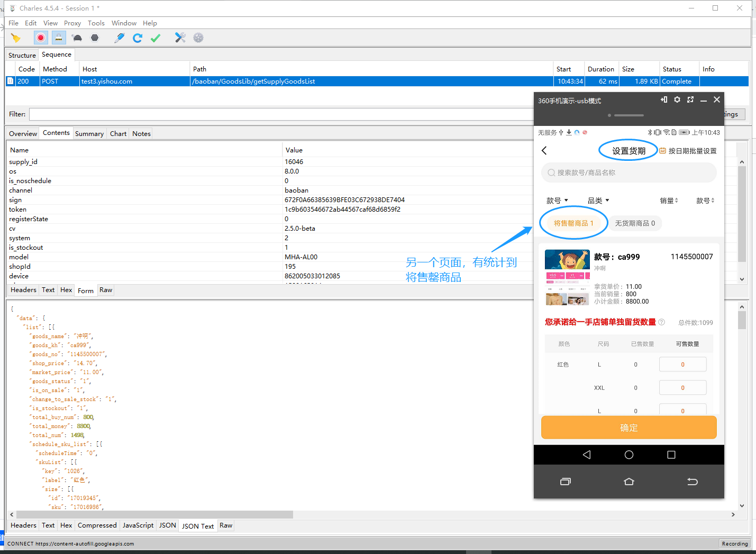The image size is (756, 554).
Task: Click the blue Repeat request icon
Action: tap(138, 38)
